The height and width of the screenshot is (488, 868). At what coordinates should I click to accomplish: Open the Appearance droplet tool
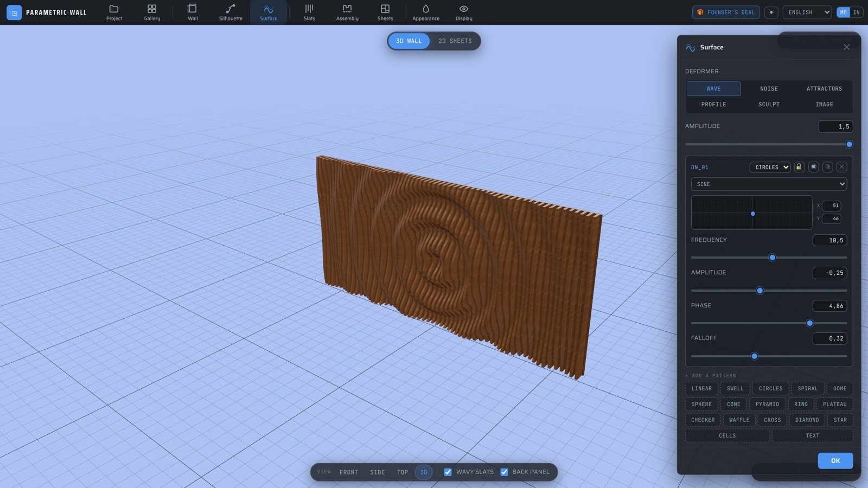pos(426,12)
